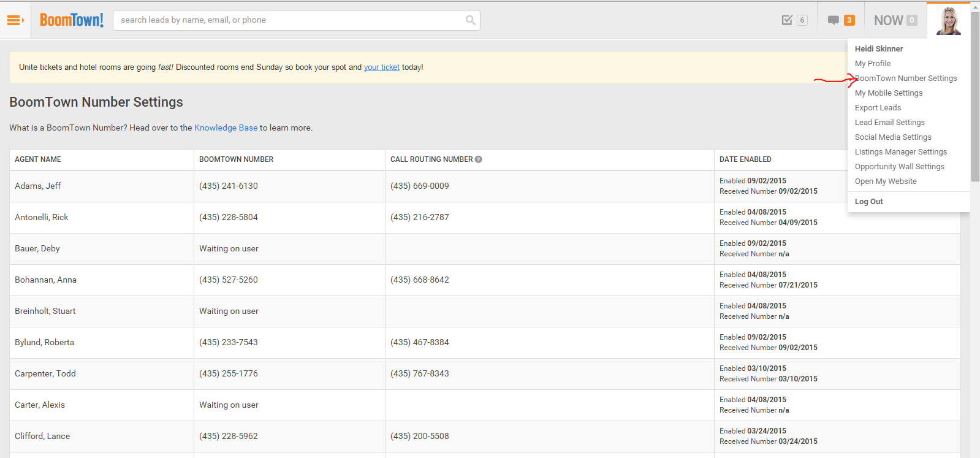Image resolution: width=980 pixels, height=458 pixels.
Task: Select Open My Website
Action: (886, 181)
